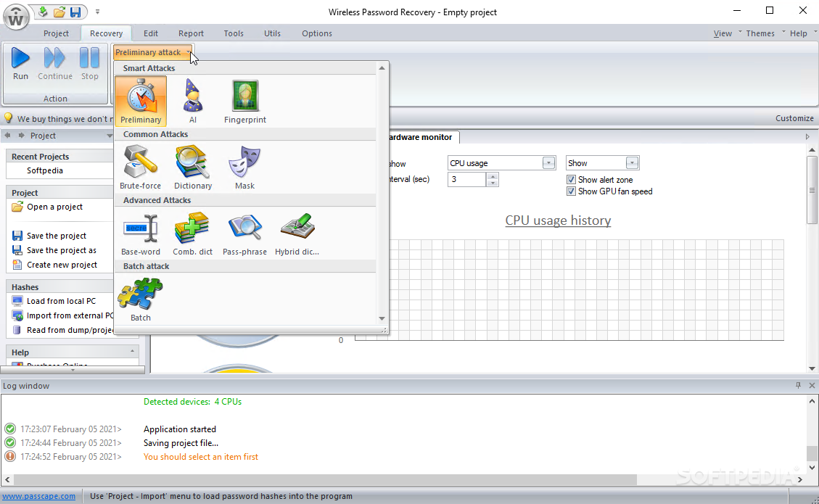Click Read from dump/project item
Image resolution: width=819 pixels, height=504 pixels.
point(62,330)
